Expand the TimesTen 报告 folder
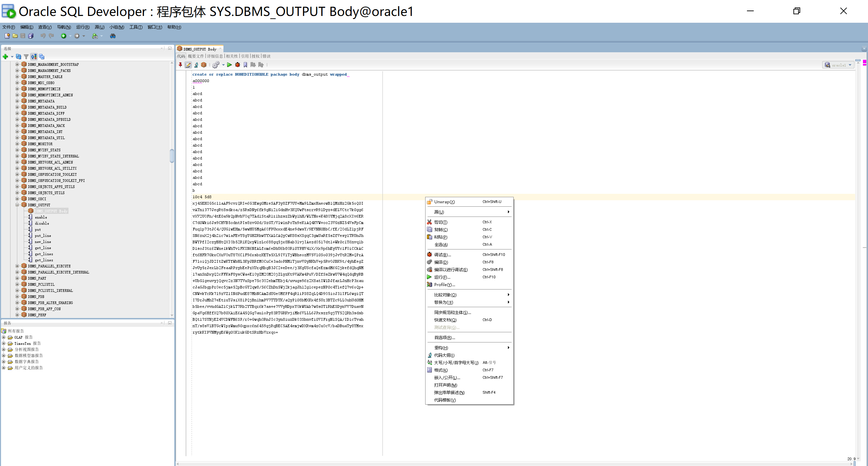The width and height of the screenshot is (868, 466). coord(4,343)
